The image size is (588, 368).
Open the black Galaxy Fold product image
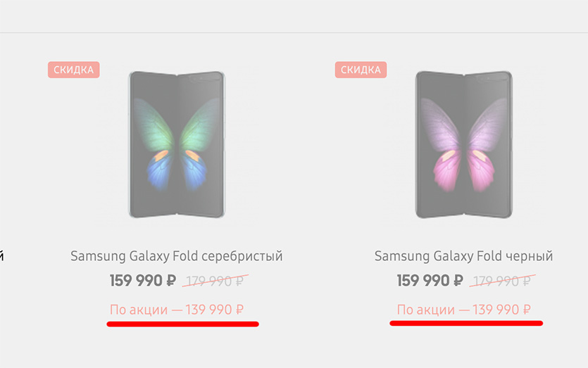[463, 144]
